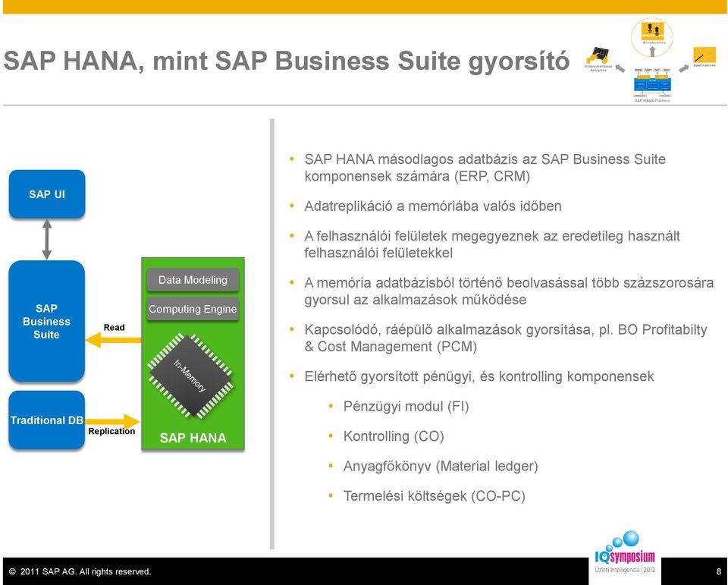Click the bullet "SAP HANA másodlagos adatbázis"
The height and width of the screenshot is (585, 728).
(x=485, y=168)
